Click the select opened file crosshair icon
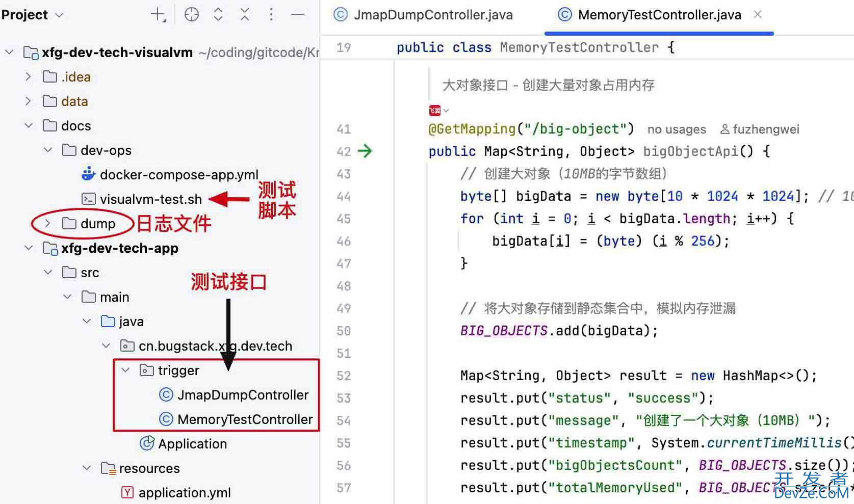Image resolution: width=854 pixels, height=504 pixels. pos(192,15)
